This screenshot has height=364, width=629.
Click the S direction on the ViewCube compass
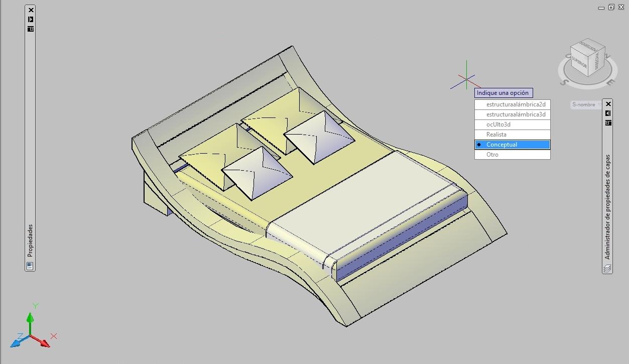click(564, 81)
